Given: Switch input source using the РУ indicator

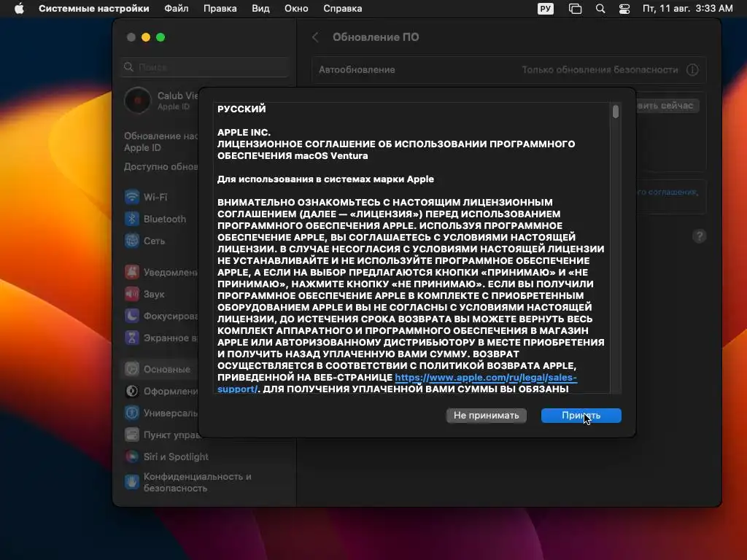Looking at the screenshot, I should (546, 9).
